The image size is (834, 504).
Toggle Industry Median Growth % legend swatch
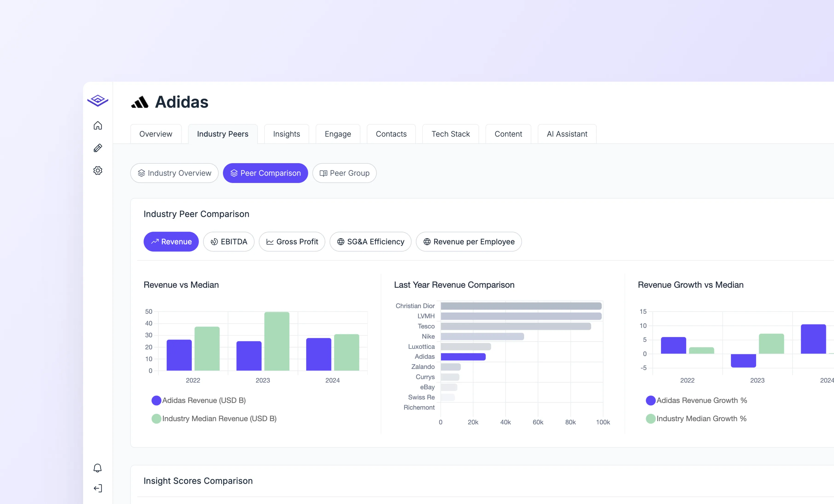[651, 419]
